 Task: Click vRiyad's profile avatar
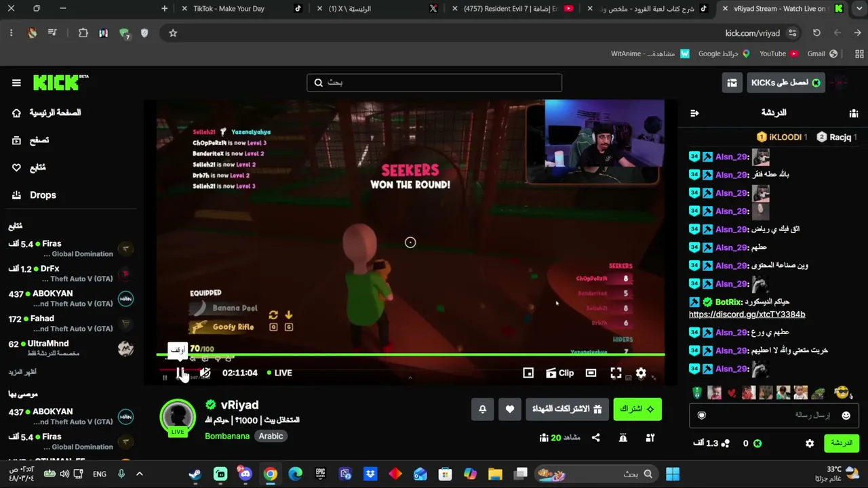pyautogui.click(x=178, y=416)
